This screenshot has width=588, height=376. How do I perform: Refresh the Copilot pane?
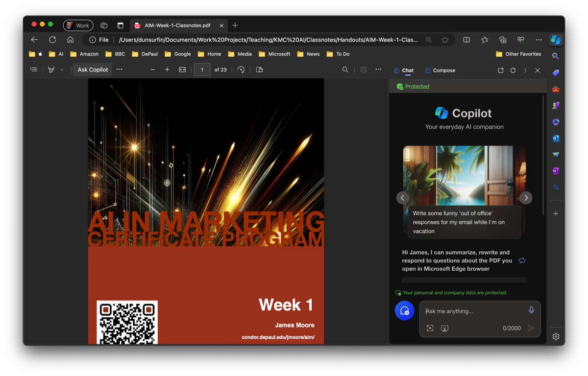[513, 70]
